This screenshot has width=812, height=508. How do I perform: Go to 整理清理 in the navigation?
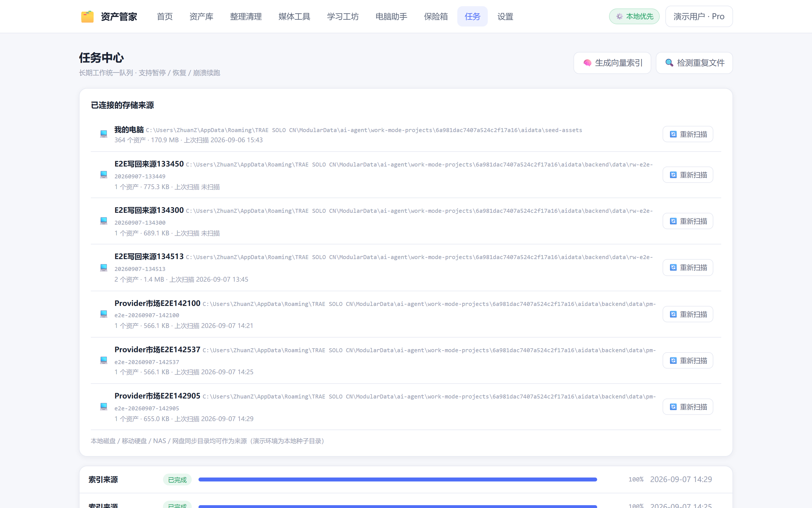(x=246, y=16)
